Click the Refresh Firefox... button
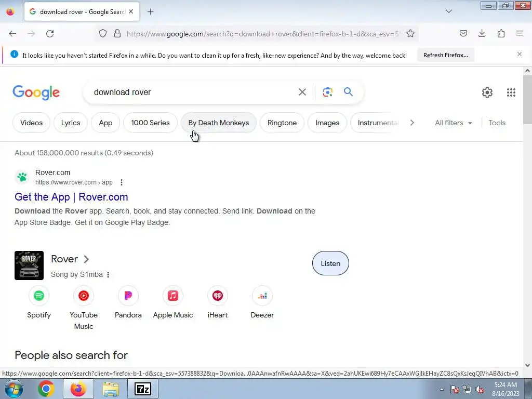532x399 pixels. (x=445, y=55)
